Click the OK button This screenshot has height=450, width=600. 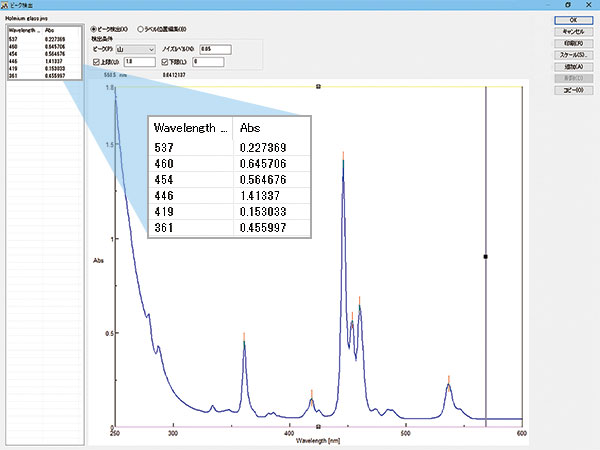pyautogui.click(x=573, y=20)
